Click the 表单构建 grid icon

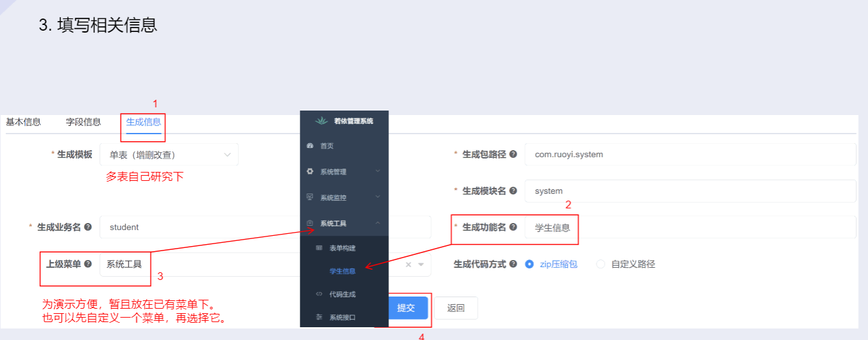pos(319,247)
